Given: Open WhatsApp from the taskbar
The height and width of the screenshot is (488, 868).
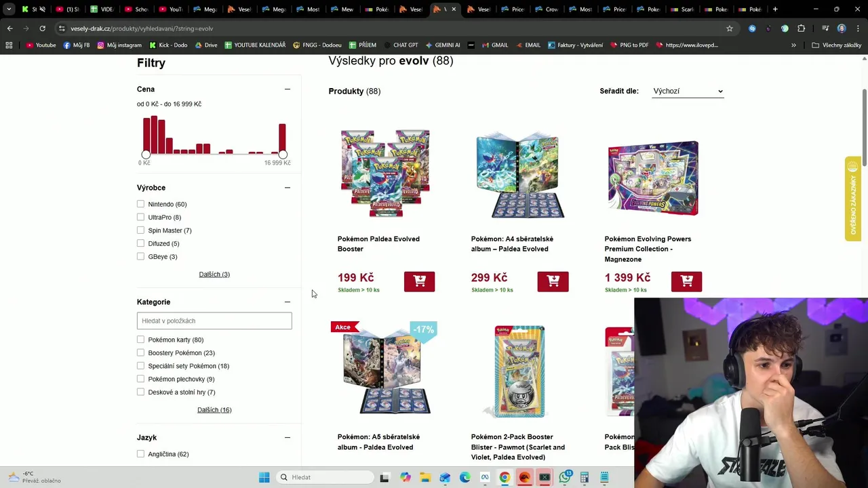Looking at the screenshot, I should click(x=565, y=477).
